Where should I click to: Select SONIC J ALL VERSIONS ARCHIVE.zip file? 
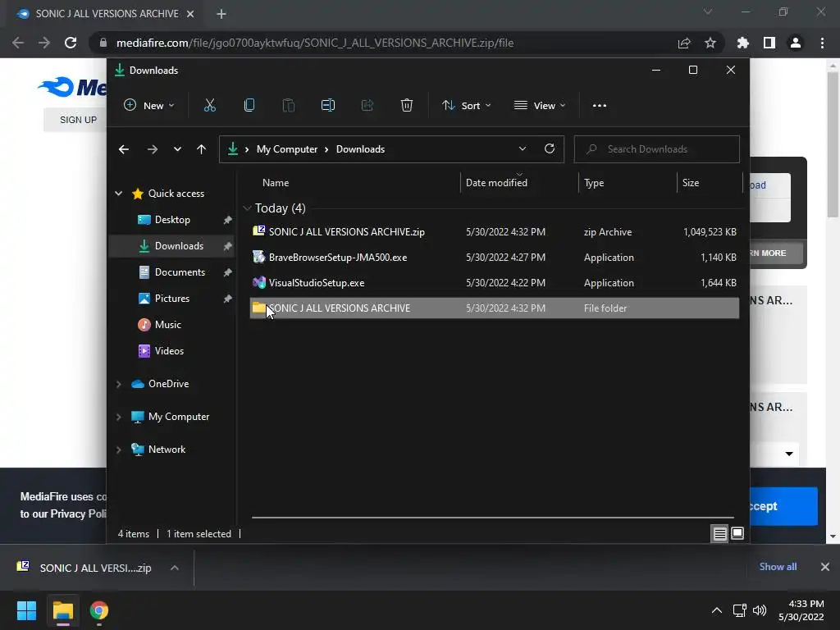tap(494, 232)
